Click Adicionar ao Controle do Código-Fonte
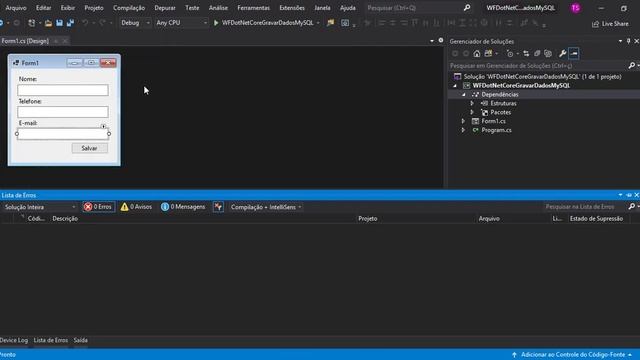640x360 pixels. point(573,355)
